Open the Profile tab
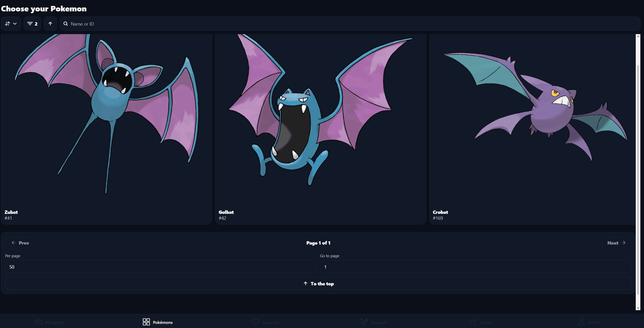 click(x=589, y=322)
